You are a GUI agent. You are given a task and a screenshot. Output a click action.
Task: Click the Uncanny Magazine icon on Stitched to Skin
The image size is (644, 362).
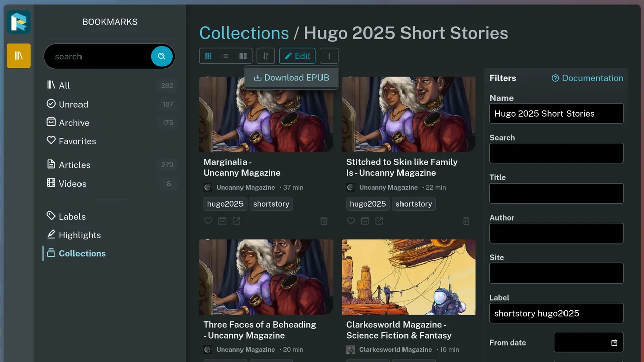pyautogui.click(x=351, y=187)
